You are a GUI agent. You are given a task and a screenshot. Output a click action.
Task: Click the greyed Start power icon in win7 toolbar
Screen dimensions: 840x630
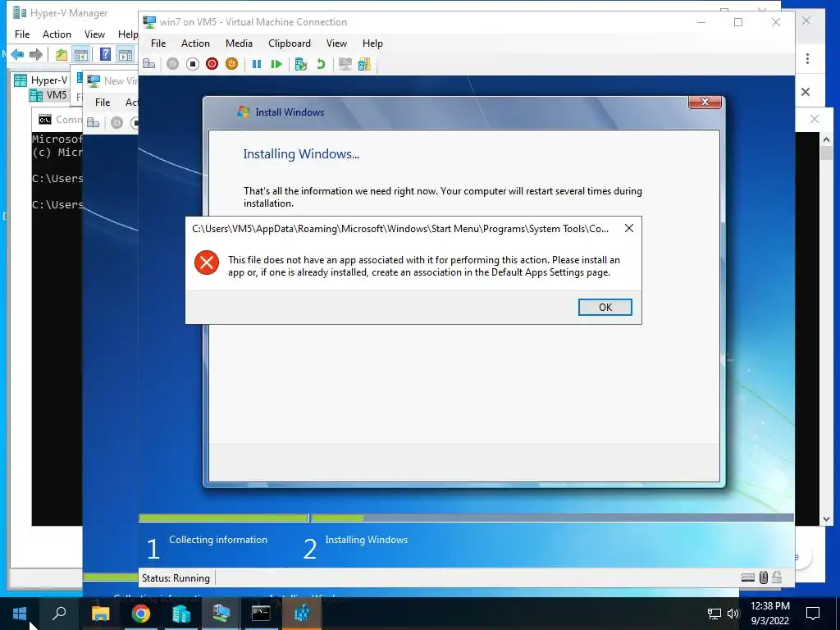coord(172,64)
